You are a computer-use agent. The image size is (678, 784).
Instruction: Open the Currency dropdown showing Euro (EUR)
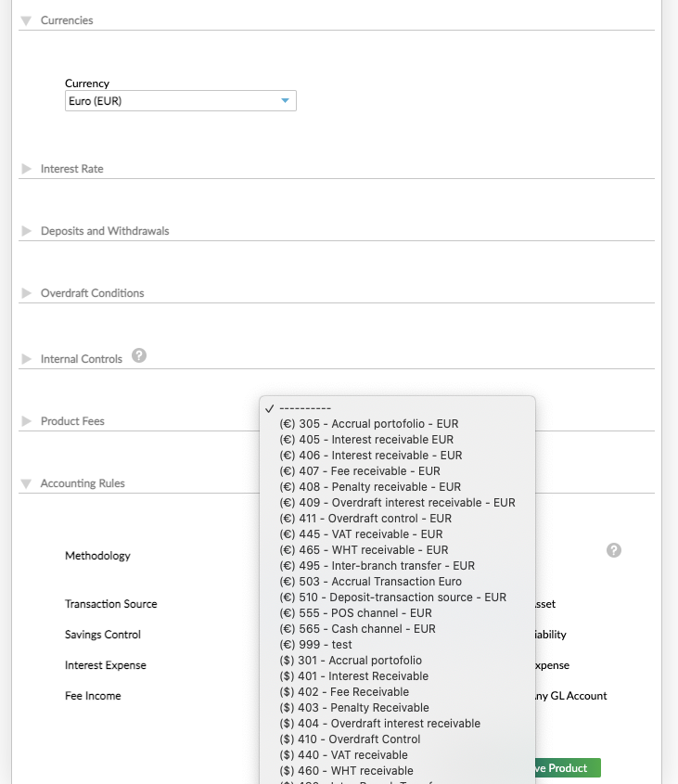180,101
